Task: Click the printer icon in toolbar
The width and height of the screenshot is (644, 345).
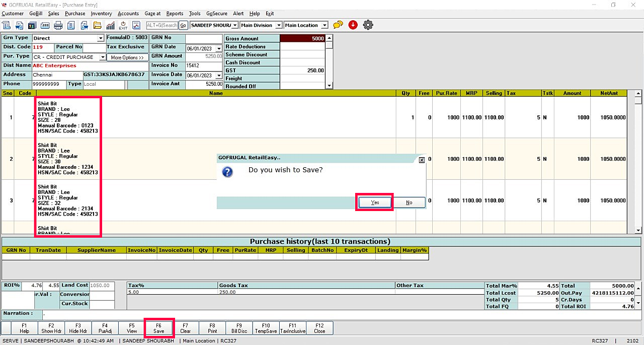Action: [x=58, y=25]
